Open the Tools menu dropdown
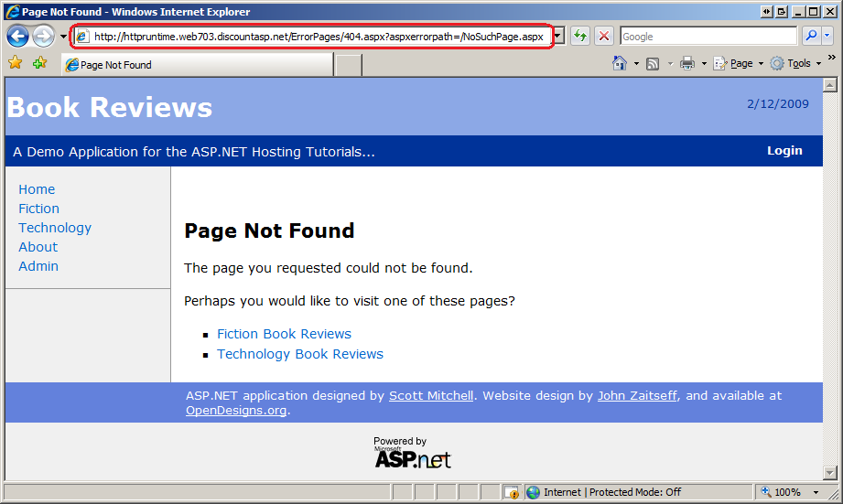843x504 pixels. (x=794, y=64)
